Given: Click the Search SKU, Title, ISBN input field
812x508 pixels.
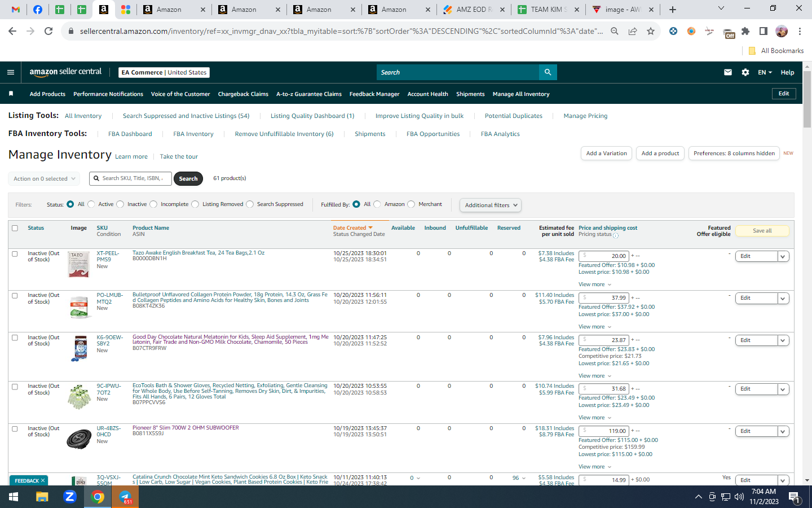Looking at the screenshot, I should [x=131, y=178].
